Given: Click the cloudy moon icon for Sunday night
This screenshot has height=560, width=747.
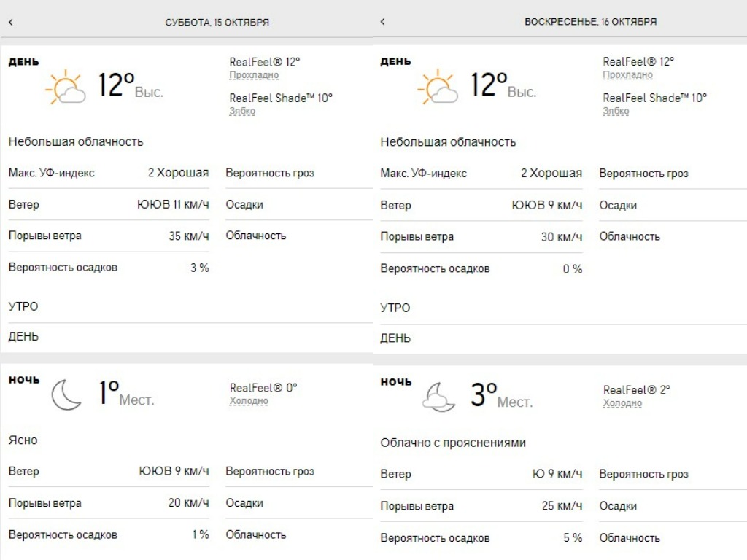Looking at the screenshot, I should pos(439,397).
